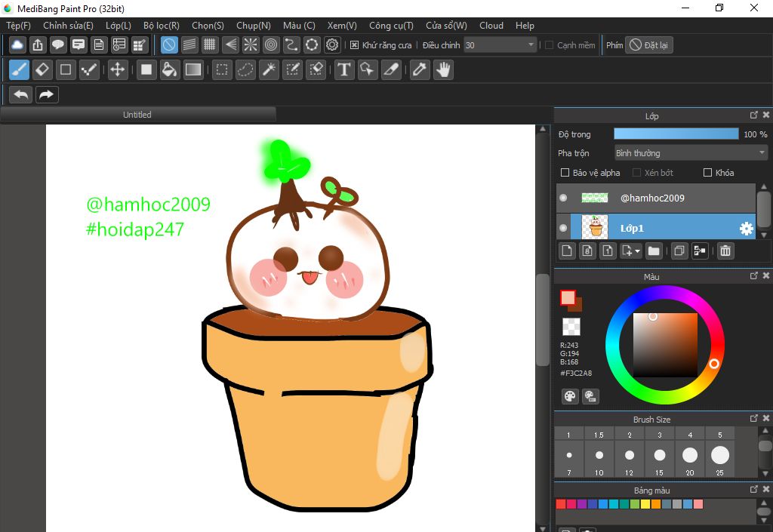This screenshot has width=773, height=532.
Task: Float the Lớp panel
Action: pos(754,115)
